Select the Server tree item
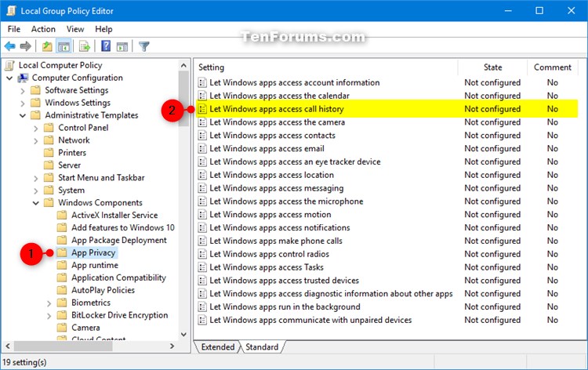This screenshot has height=370, width=588. click(69, 165)
